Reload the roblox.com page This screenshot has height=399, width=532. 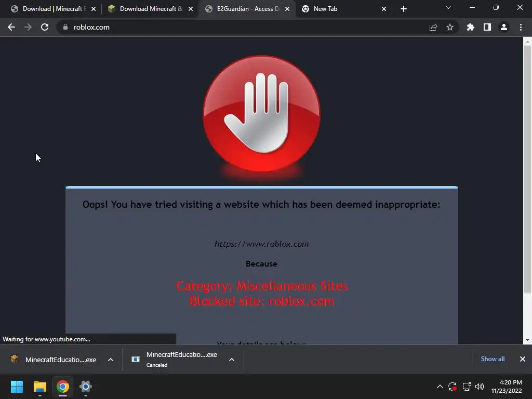45,27
